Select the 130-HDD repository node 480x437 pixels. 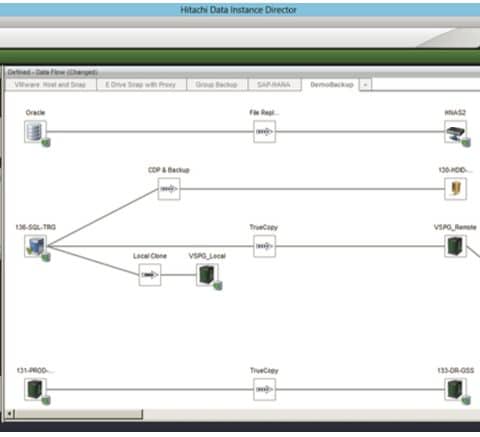(455, 189)
